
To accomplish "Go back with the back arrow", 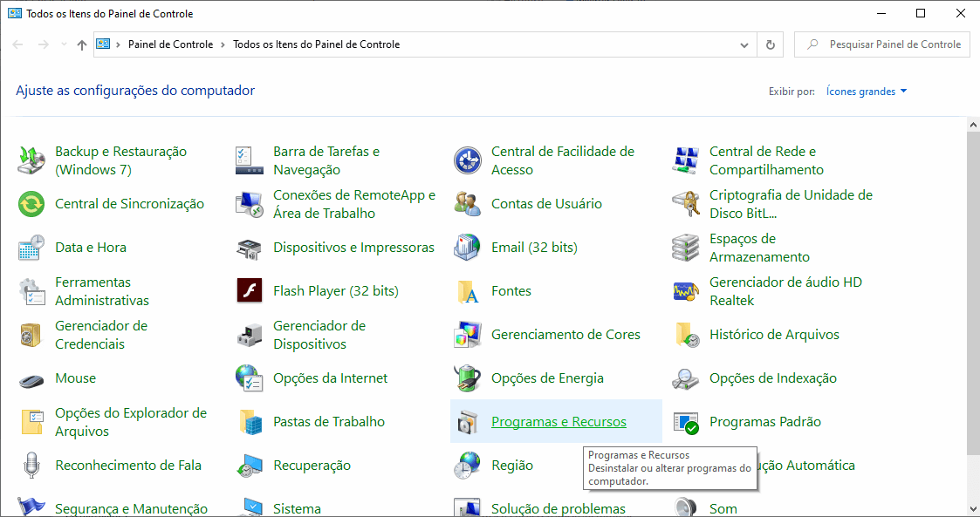I will pyautogui.click(x=17, y=45).
